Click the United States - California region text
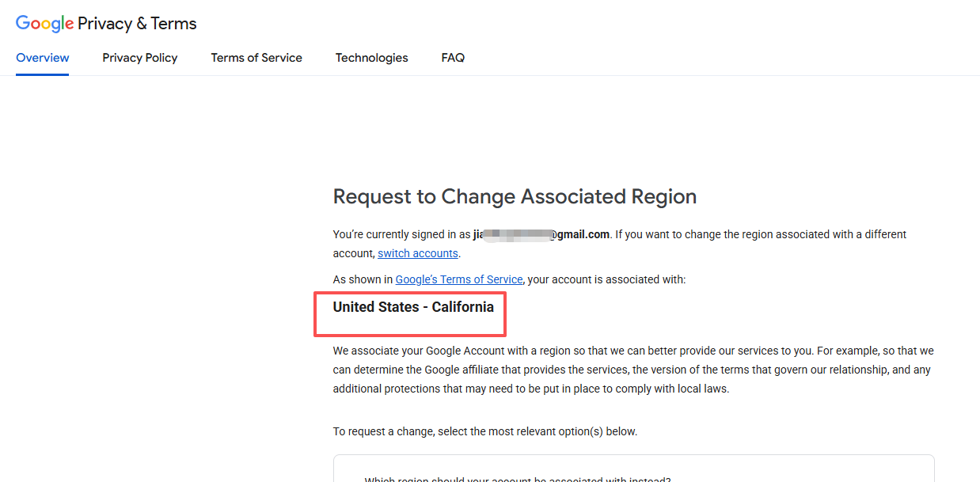Screen dimensions: 980x482 click(413, 307)
